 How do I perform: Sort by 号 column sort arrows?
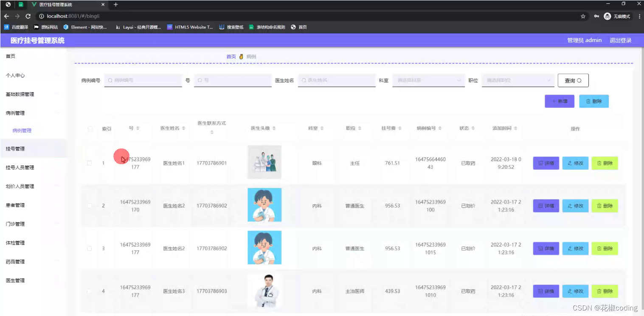pos(138,128)
